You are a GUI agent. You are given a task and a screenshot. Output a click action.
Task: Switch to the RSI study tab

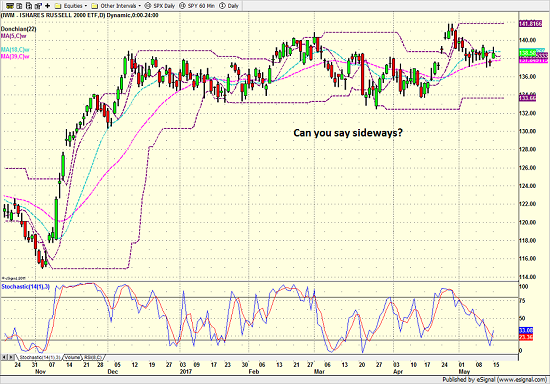pos(93,357)
